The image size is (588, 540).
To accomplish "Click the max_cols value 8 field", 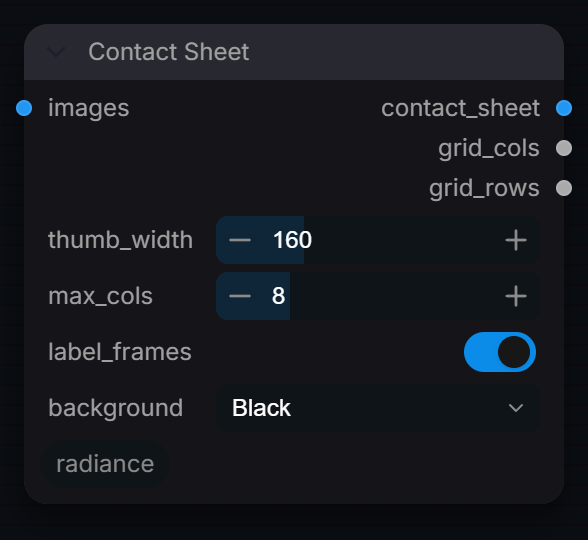I will coord(279,296).
